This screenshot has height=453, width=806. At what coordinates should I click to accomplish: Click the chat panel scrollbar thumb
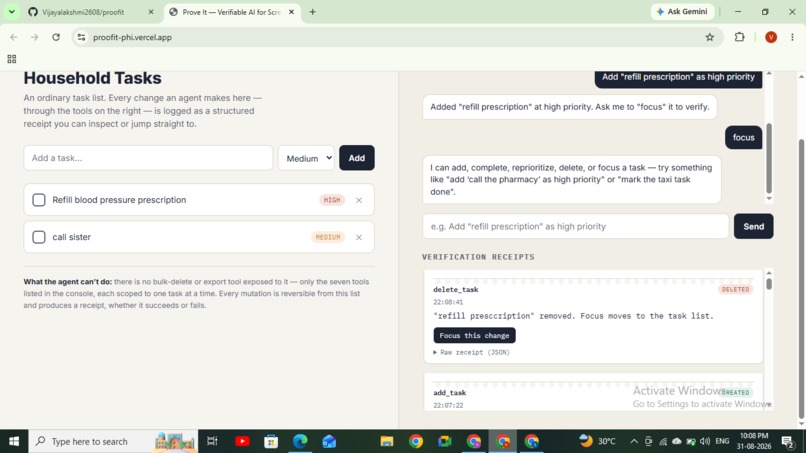tap(769, 157)
